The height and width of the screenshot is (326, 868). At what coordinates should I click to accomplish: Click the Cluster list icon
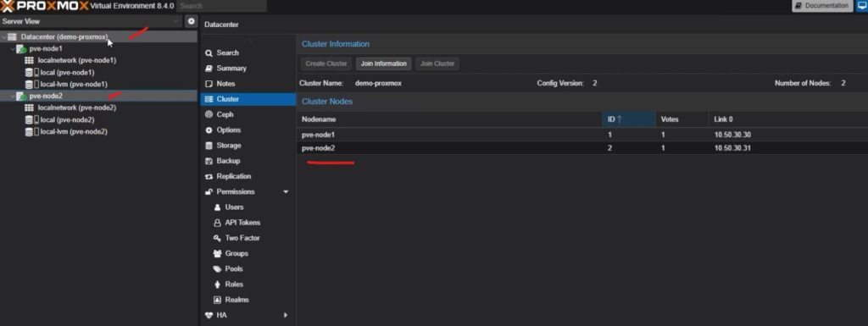point(209,99)
